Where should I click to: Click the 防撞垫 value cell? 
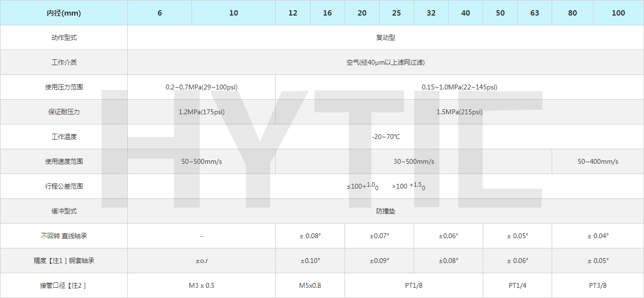pos(386,211)
